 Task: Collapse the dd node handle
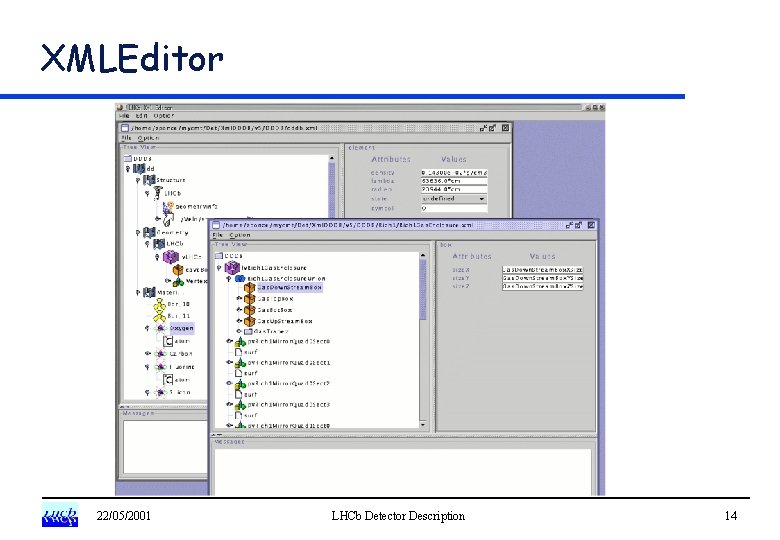click(x=128, y=169)
